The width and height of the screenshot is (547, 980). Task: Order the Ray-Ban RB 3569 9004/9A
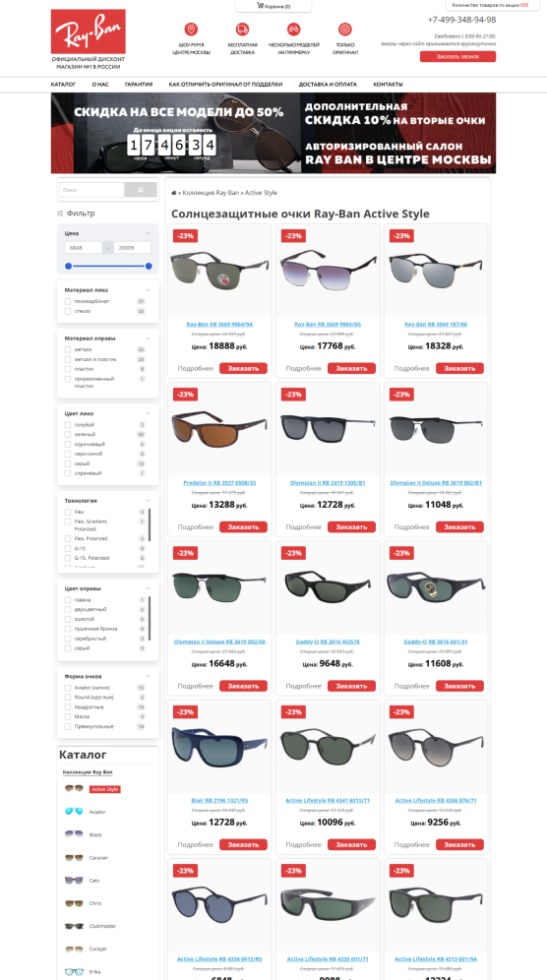pyautogui.click(x=243, y=368)
